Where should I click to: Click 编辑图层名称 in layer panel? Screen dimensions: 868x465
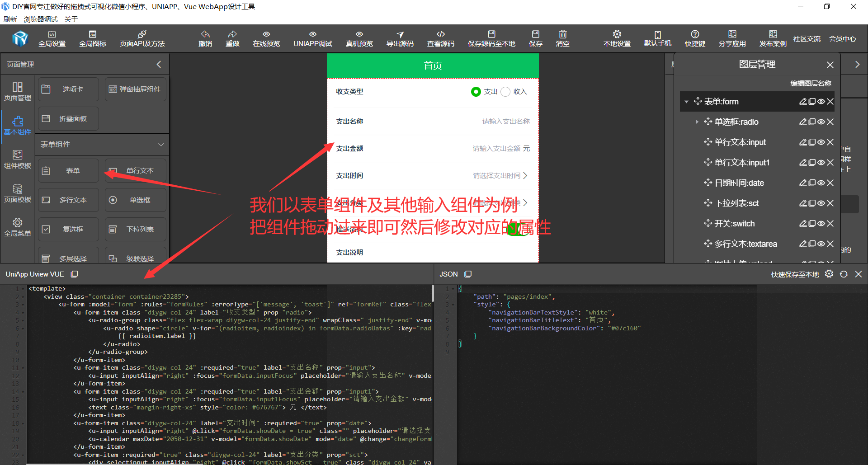coord(811,83)
